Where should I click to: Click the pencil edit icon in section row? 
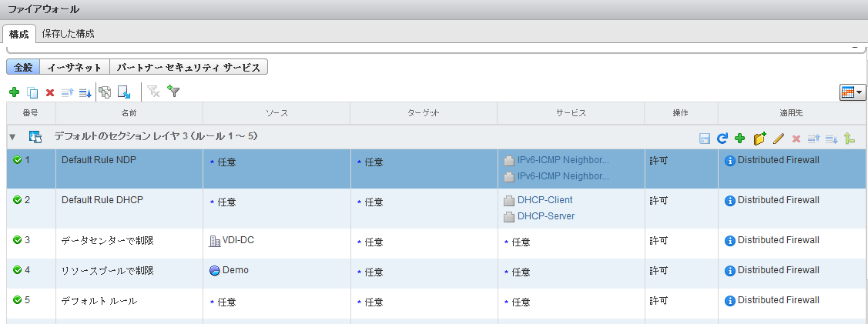click(779, 139)
